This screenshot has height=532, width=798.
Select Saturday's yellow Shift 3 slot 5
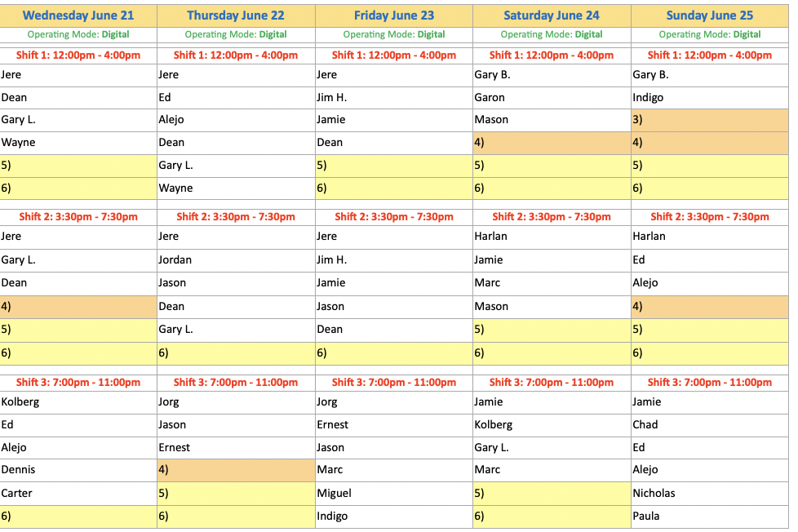552,494
